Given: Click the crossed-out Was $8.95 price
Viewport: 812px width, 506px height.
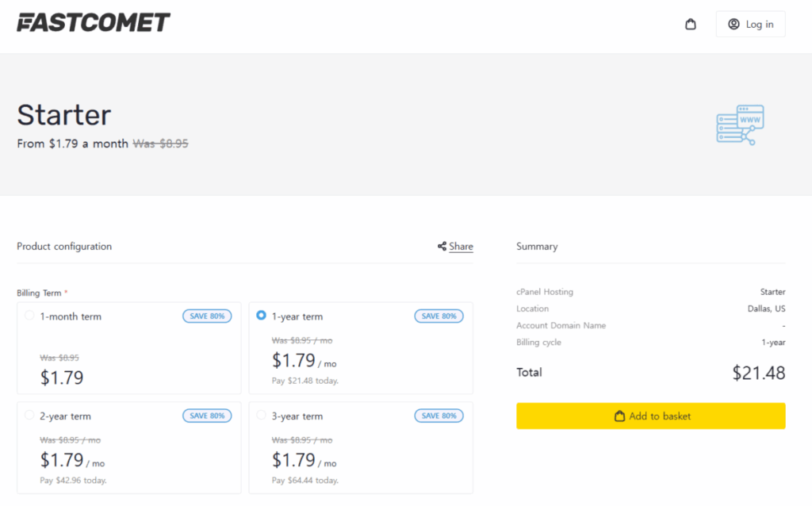Looking at the screenshot, I should coord(161,144).
